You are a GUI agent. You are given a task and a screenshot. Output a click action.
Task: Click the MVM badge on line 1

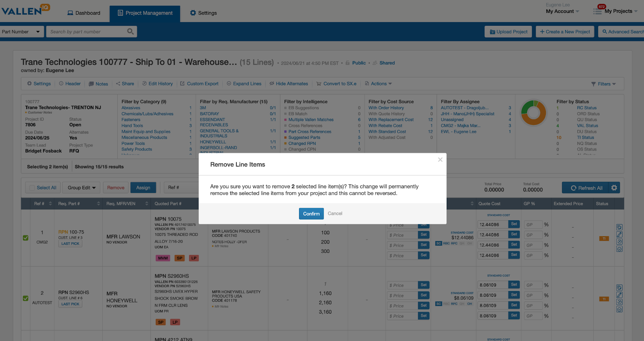(163, 258)
